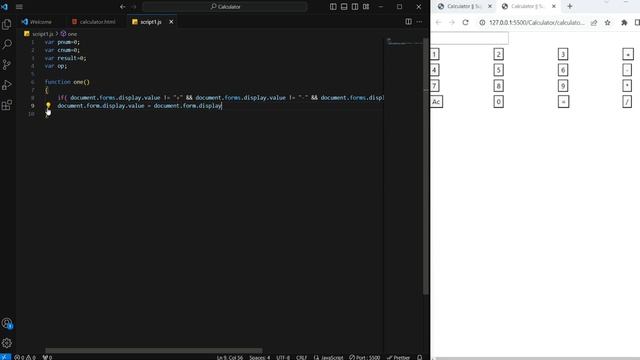Click the editor horizontal scrollbar

[153, 350]
